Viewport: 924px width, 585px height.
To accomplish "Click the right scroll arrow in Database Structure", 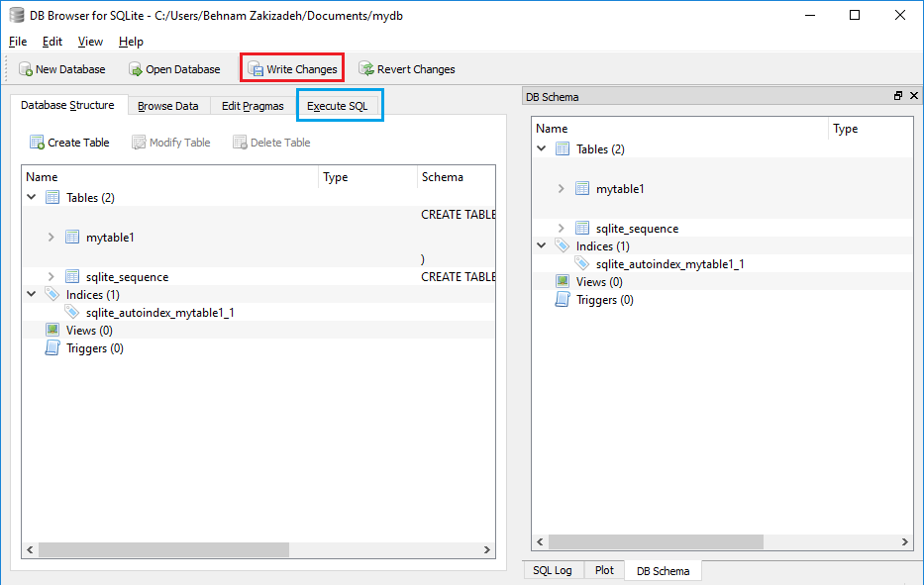I will pyautogui.click(x=486, y=549).
